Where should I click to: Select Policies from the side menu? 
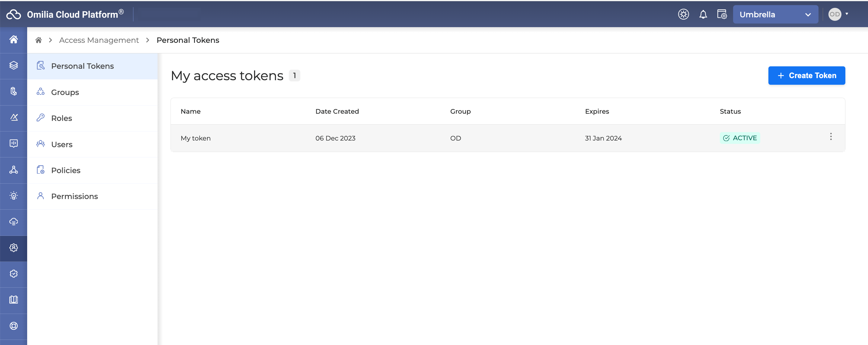[x=66, y=170]
